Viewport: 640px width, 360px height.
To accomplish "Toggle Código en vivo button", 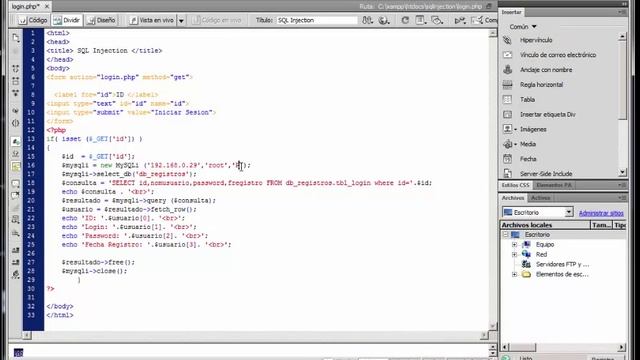I will (217, 20).
